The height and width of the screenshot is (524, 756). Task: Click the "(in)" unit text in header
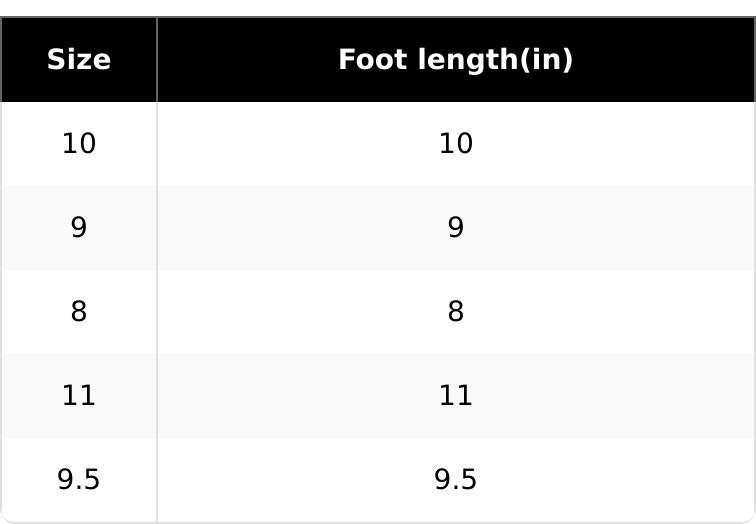click(553, 60)
